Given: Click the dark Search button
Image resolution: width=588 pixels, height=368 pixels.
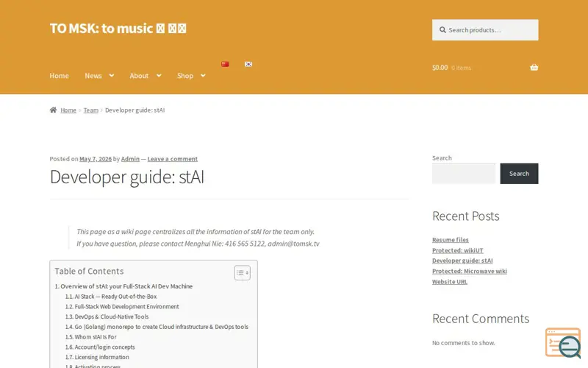Looking at the screenshot, I should (519, 174).
